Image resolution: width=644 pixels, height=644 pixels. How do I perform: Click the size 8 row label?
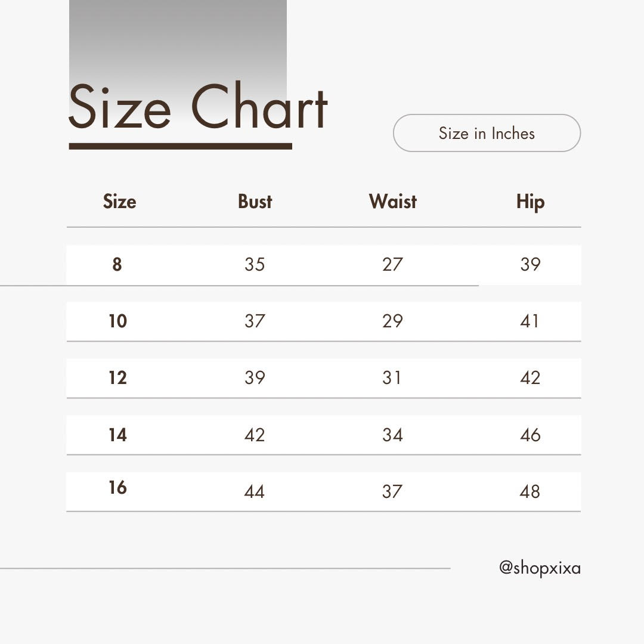[x=117, y=264]
